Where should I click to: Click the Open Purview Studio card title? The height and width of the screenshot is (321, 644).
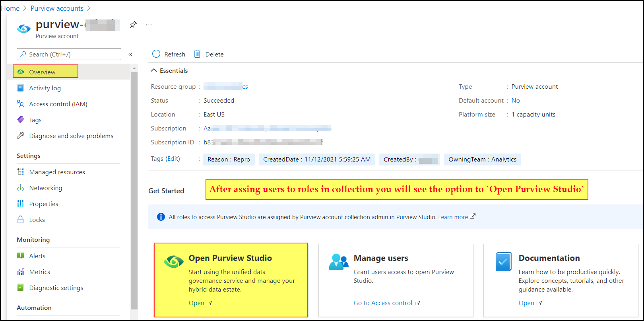point(230,258)
